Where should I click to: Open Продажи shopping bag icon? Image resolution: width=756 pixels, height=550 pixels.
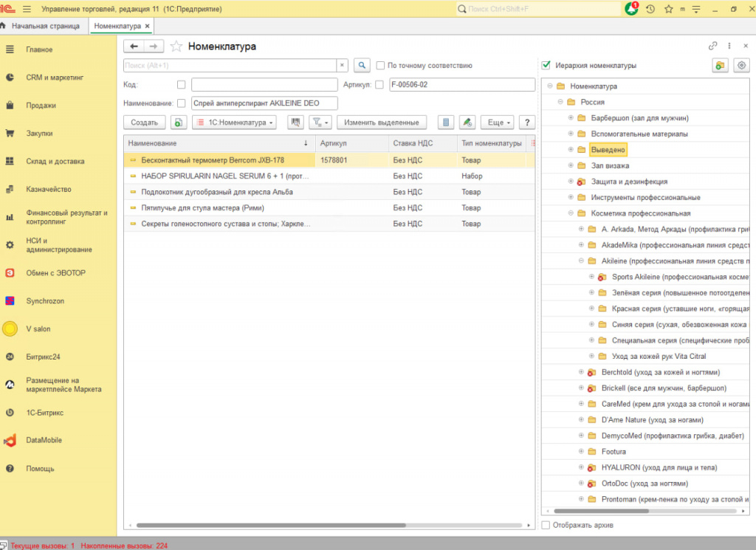point(10,106)
